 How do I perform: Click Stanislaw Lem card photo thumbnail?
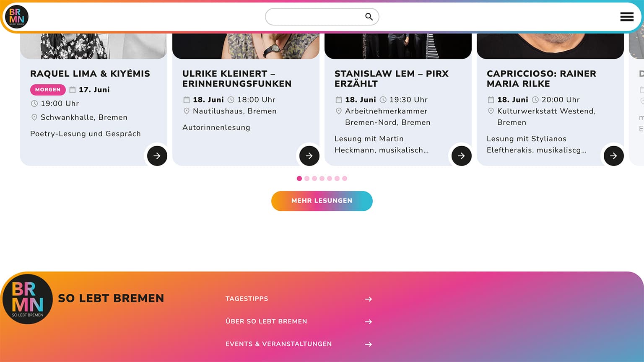[x=398, y=46]
